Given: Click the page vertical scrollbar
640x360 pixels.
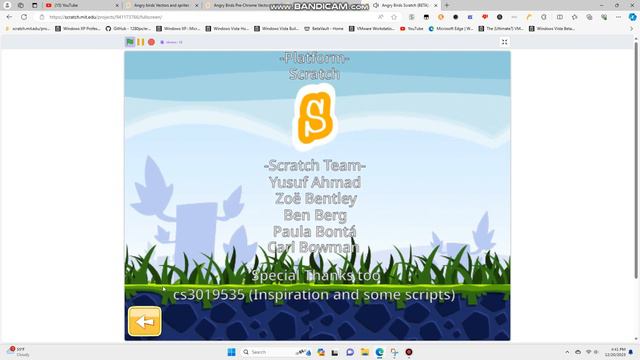Looking at the screenshot, I should [636, 161].
